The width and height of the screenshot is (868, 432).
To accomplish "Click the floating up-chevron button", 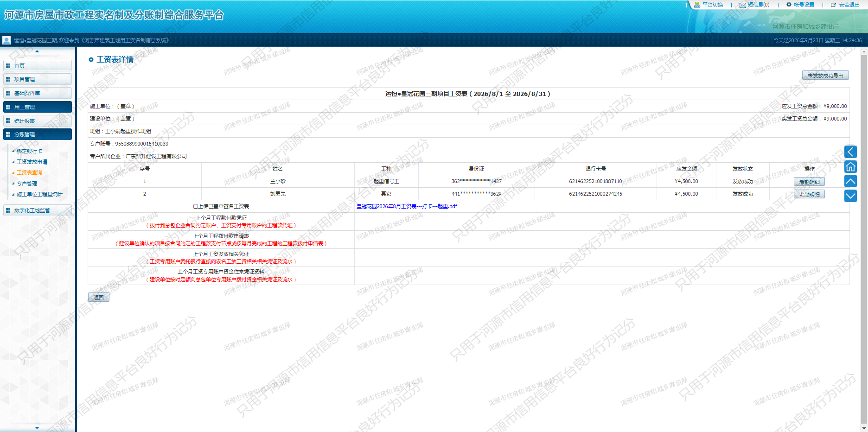I will tap(850, 181).
